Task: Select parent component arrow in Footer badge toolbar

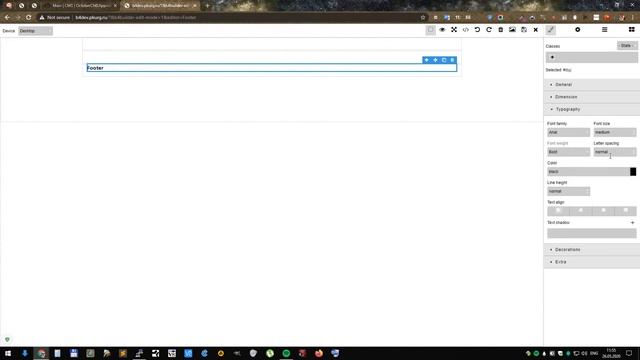Action: point(427,60)
